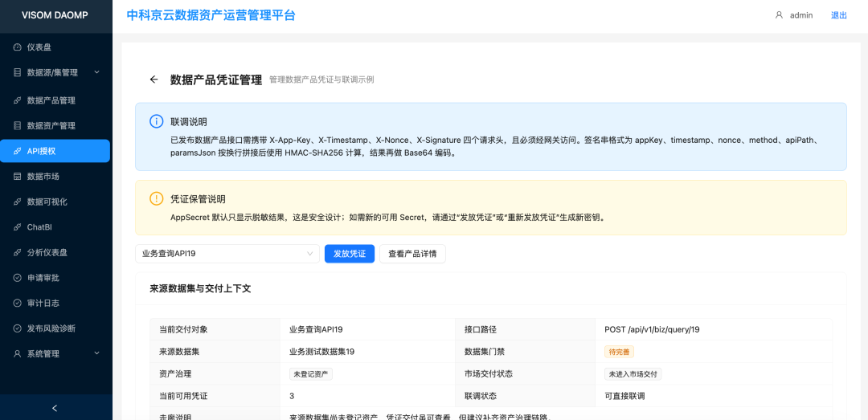
Task: Click the 系统管理 user icon
Action: click(x=17, y=353)
